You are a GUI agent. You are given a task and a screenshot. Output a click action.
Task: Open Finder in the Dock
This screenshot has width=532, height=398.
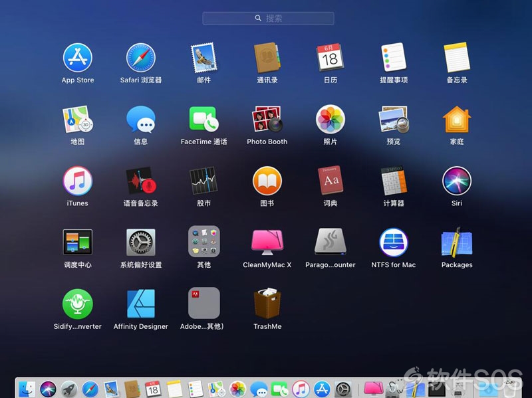tap(27, 389)
